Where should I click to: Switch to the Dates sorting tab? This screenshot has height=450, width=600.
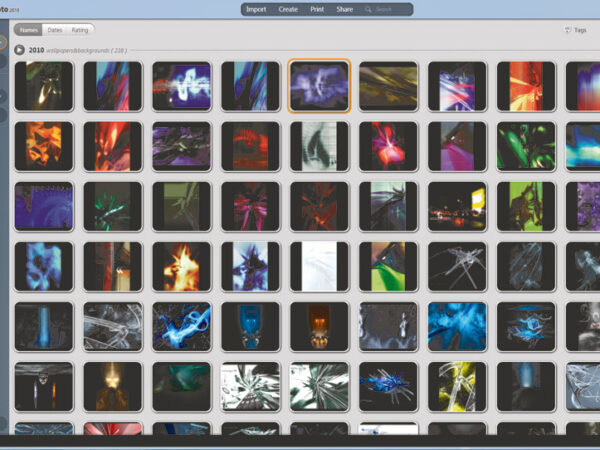click(54, 30)
